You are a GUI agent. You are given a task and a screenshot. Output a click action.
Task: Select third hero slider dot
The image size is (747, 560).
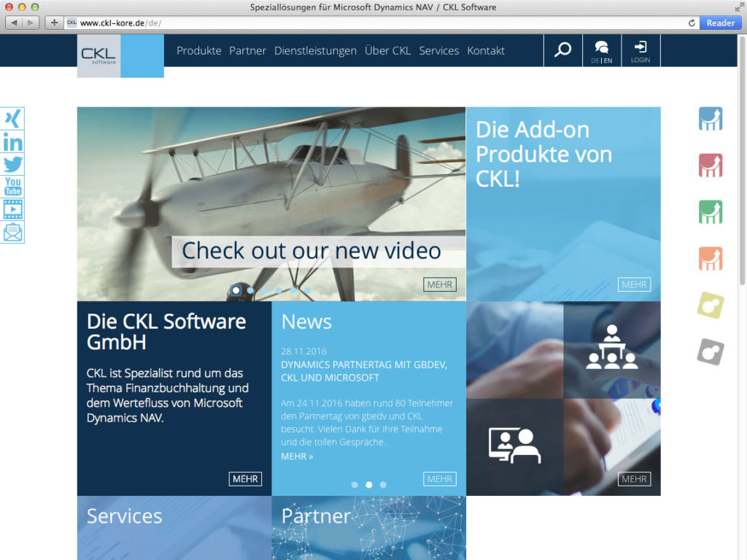click(x=264, y=290)
